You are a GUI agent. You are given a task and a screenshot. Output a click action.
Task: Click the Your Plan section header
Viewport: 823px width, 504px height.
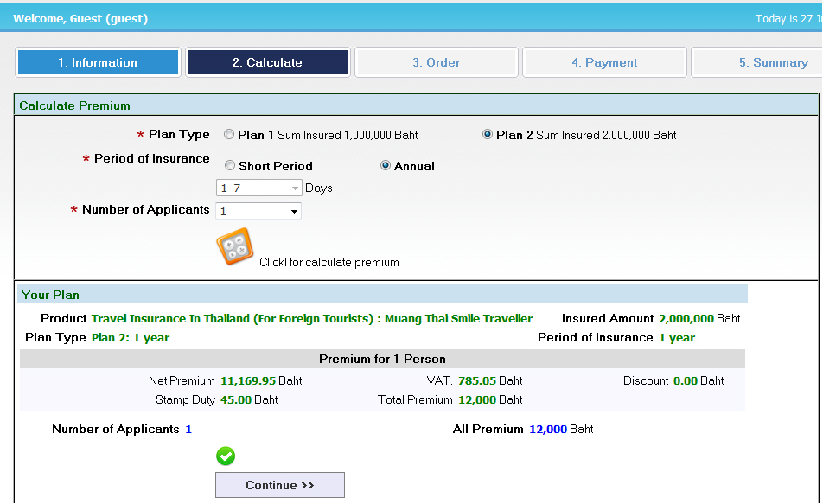point(50,295)
